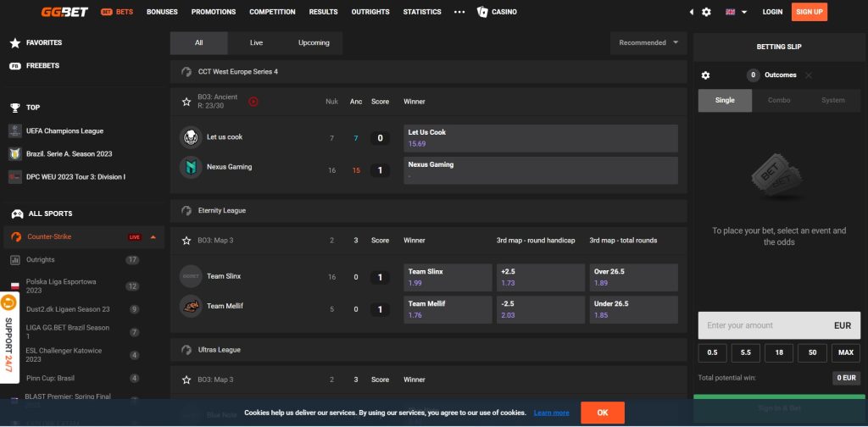Screen dimensions: 868x427
Task: Click the orange SIGN UP button
Action: (809, 12)
